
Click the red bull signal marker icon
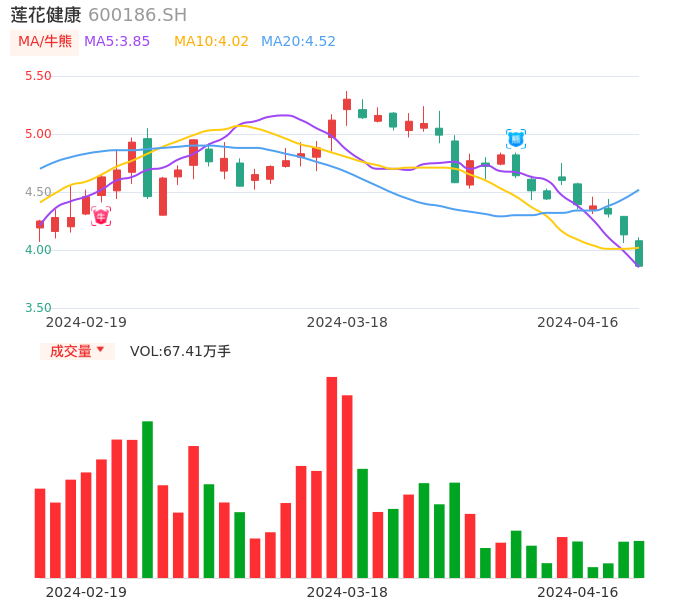101,216
